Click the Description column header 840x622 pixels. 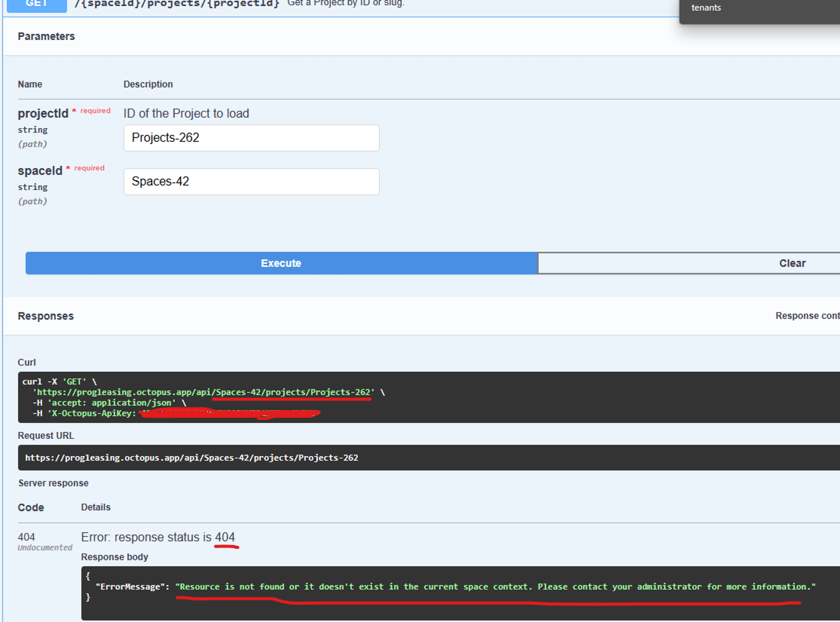148,84
